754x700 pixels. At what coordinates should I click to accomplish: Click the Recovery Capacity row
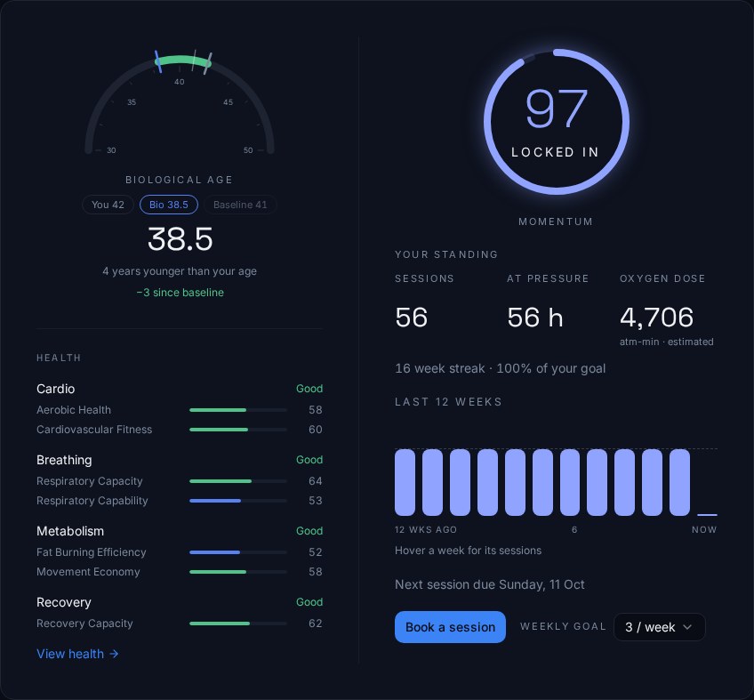180,624
